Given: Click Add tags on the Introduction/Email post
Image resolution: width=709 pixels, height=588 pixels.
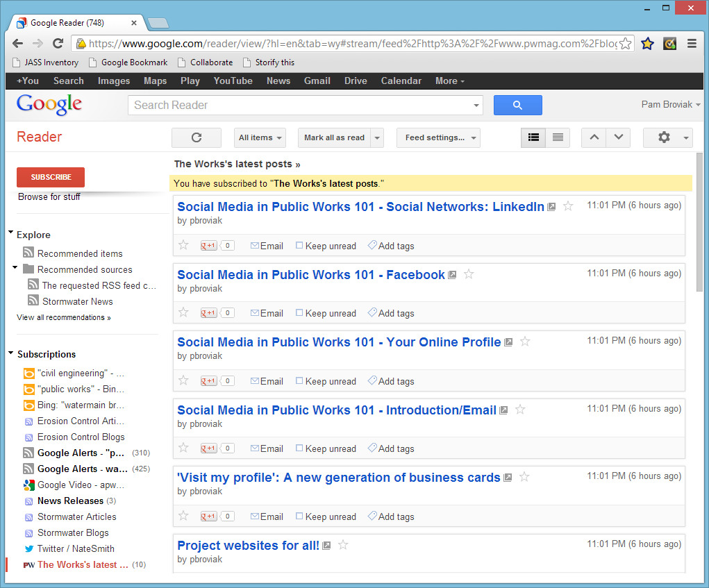Looking at the screenshot, I should (x=391, y=448).
